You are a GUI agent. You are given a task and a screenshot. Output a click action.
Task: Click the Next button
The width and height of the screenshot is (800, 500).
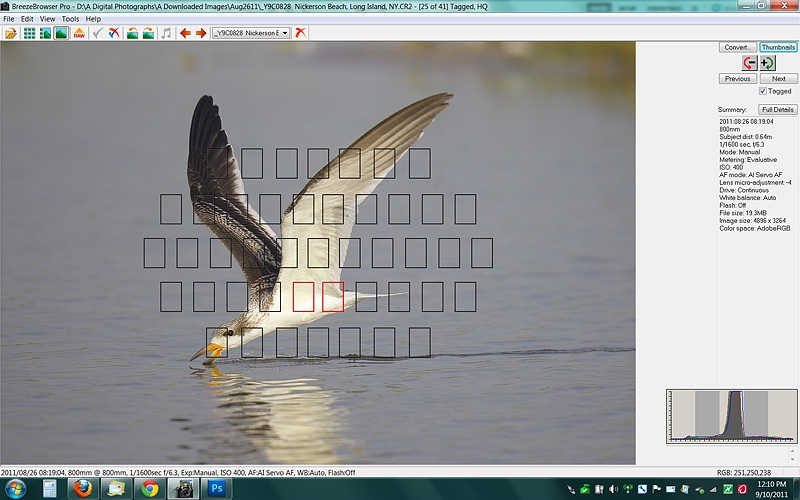(x=778, y=79)
